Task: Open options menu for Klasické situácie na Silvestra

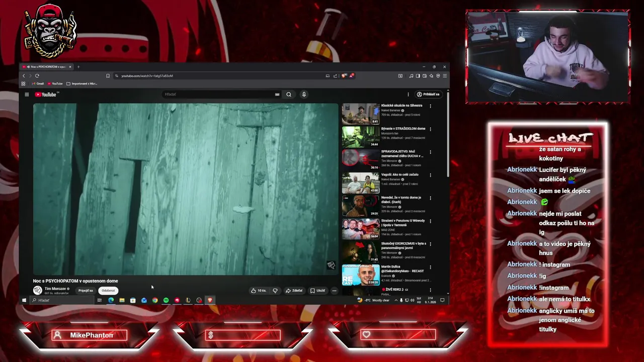Action: tap(430, 106)
